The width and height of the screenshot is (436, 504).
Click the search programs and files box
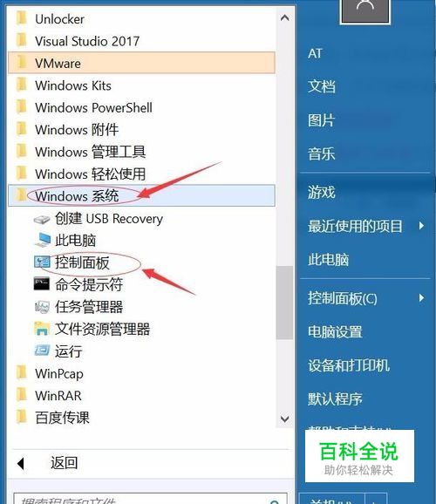coord(150,499)
